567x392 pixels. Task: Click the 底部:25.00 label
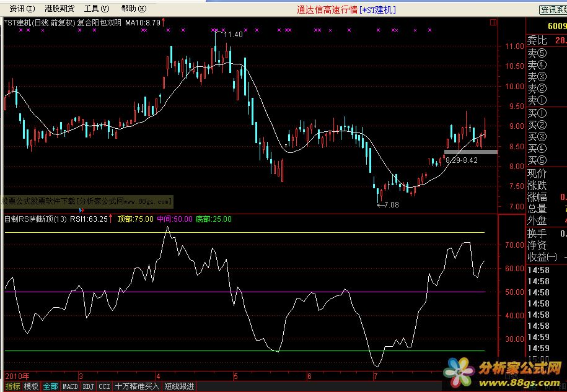(213, 219)
